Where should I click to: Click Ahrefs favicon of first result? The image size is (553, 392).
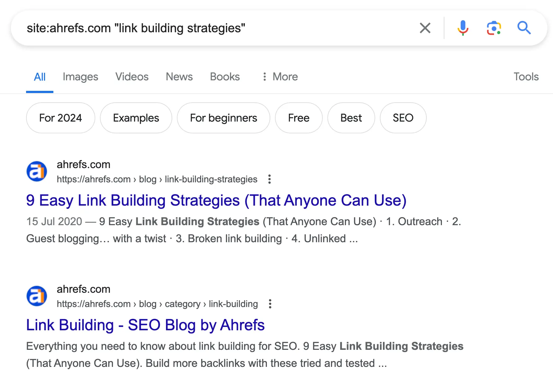(x=37, y=171)
